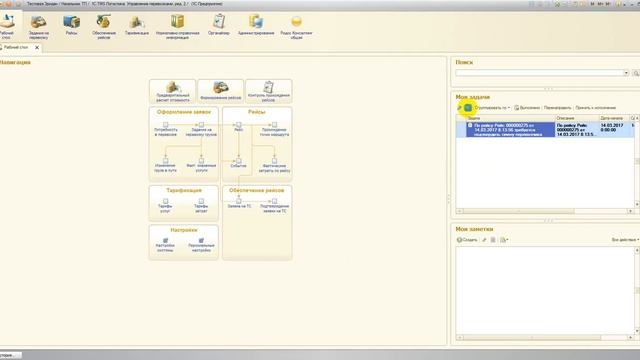This screenshot has width=640, height=360.
Task: Open Задание на перевозку грузов node
Action: pos(201,129)
